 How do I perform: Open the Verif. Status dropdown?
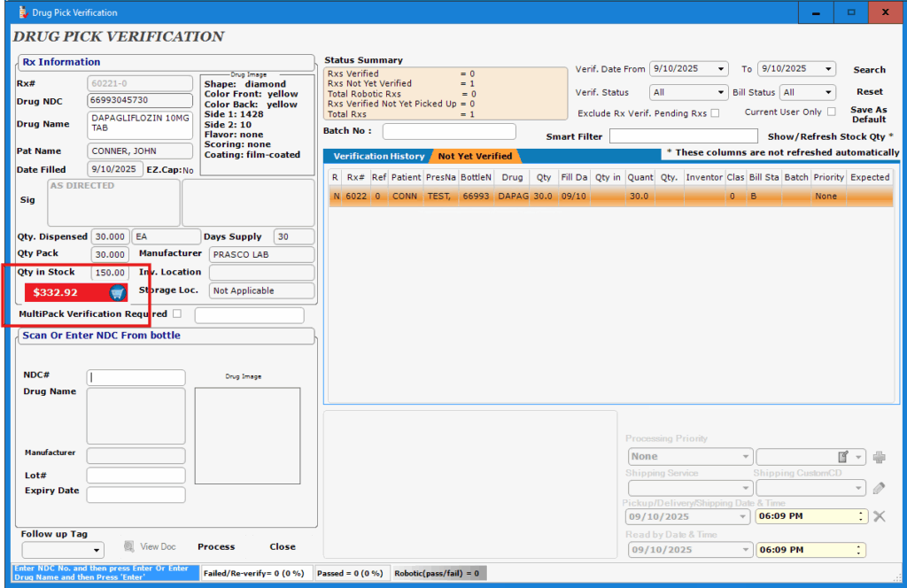click(721, 92)
